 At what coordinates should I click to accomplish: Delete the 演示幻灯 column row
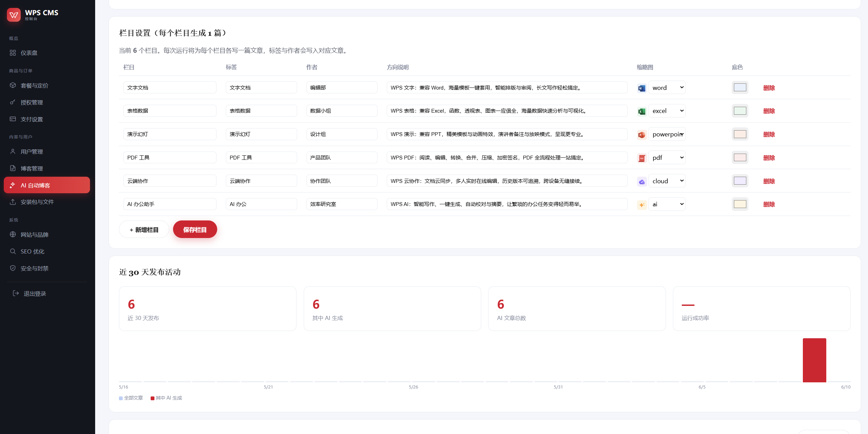point(769,134)
